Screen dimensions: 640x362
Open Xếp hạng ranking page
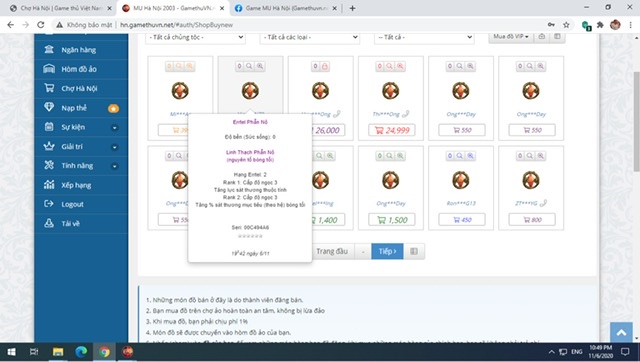coord(81,185)
